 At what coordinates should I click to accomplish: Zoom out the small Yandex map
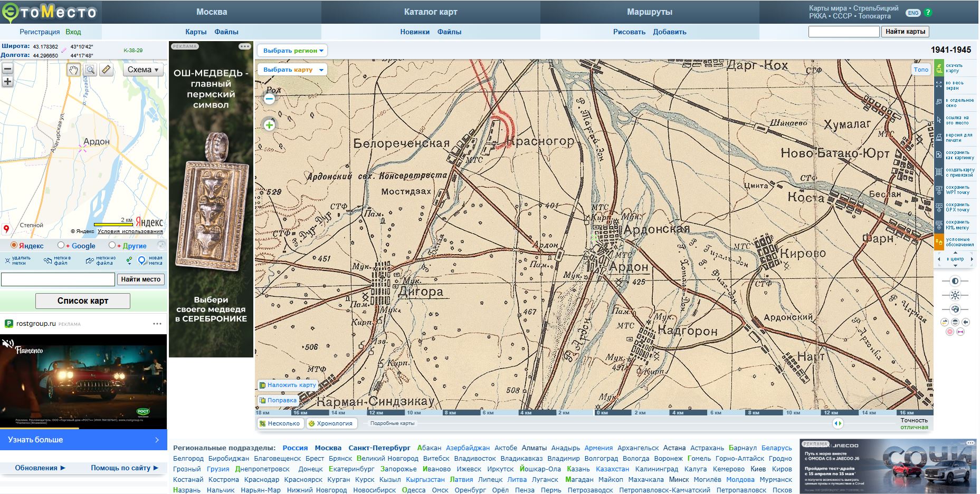pos(7,69)
